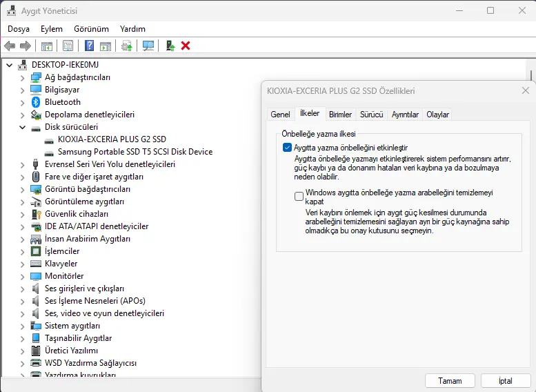Click the Back arrow toolbar icon
This screenshot has height=392, width=536.
tap(10, 46)
